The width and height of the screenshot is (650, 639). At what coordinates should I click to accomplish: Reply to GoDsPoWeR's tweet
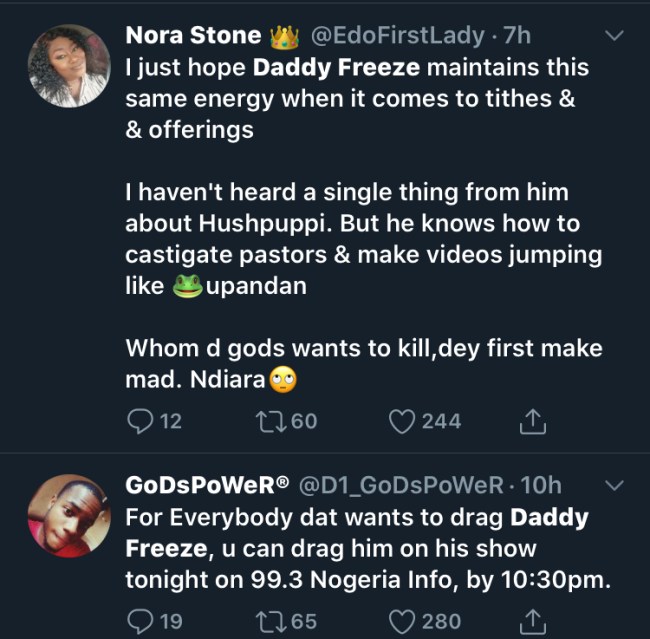click(x=140, y=621)
